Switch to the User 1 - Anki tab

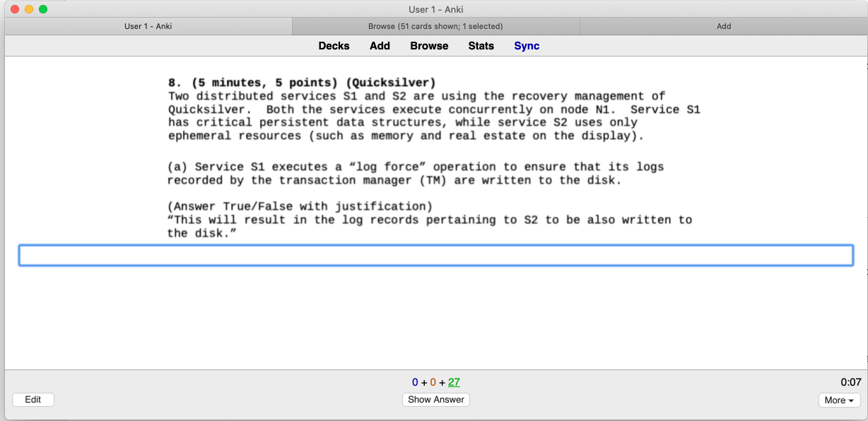(148, 26)
